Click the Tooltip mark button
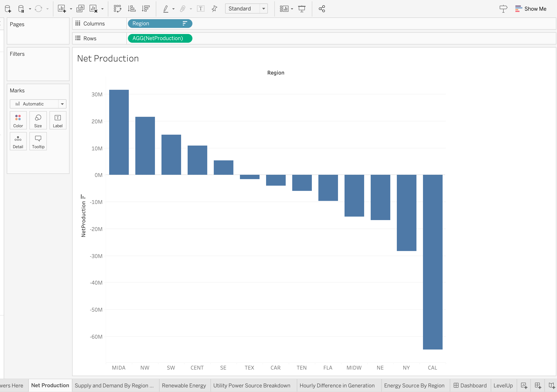Screen dimensions: 557x392 38,142
